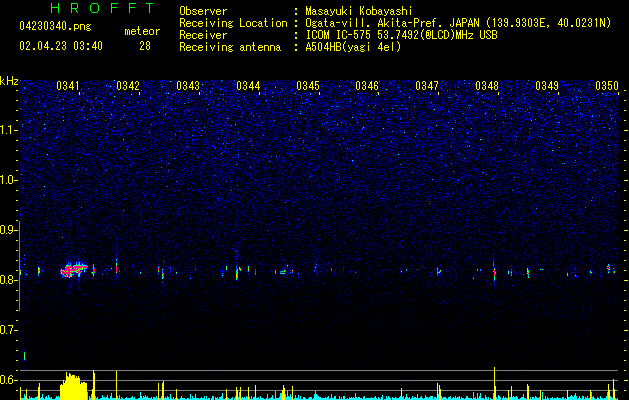
Task: Click the 0.6 kHz axis label
Action: (9, 380)
